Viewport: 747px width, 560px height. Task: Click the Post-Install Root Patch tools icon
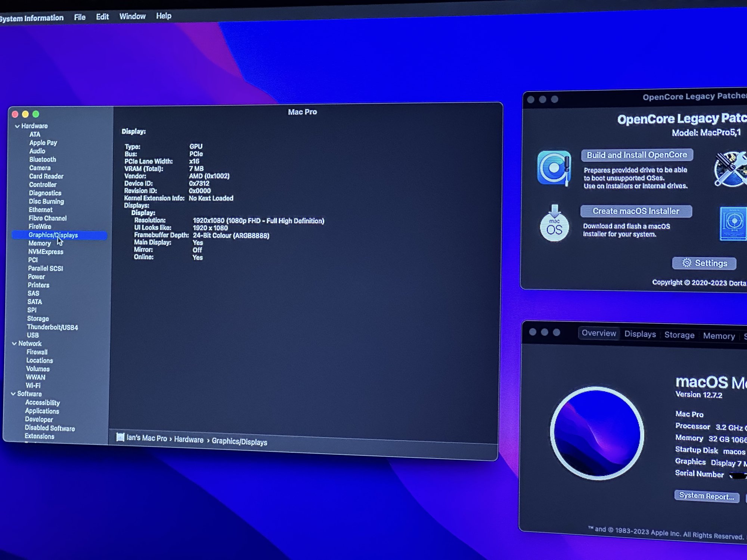(731, 169)
